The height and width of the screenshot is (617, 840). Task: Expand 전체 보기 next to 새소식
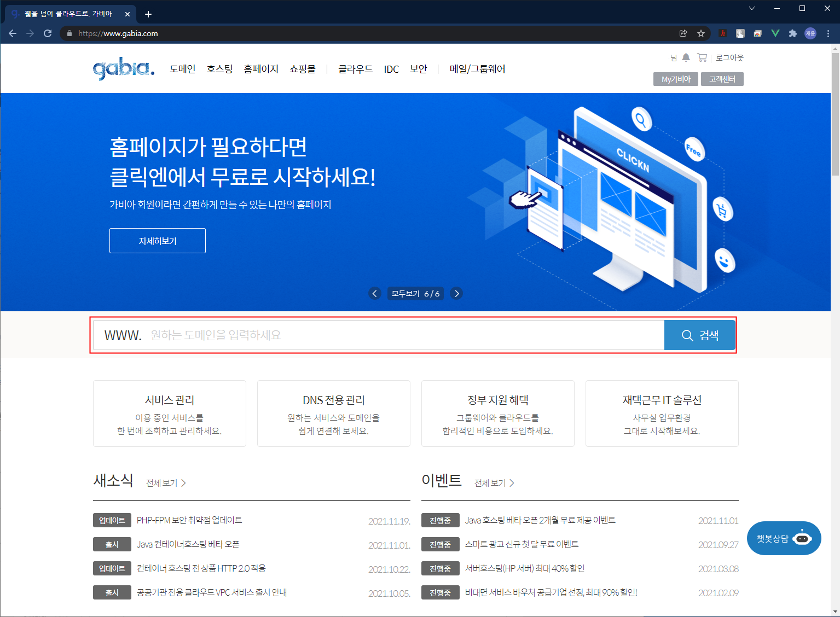(166, 483)
